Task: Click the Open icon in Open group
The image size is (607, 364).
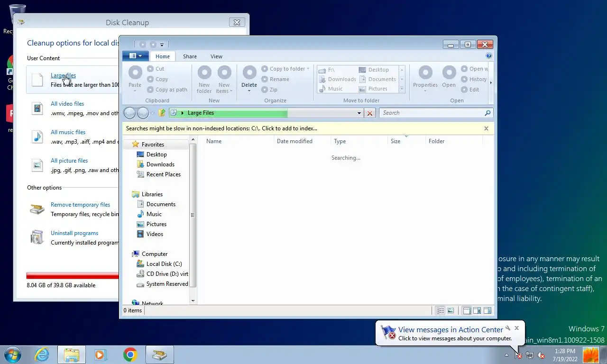Action: (449, 73)
